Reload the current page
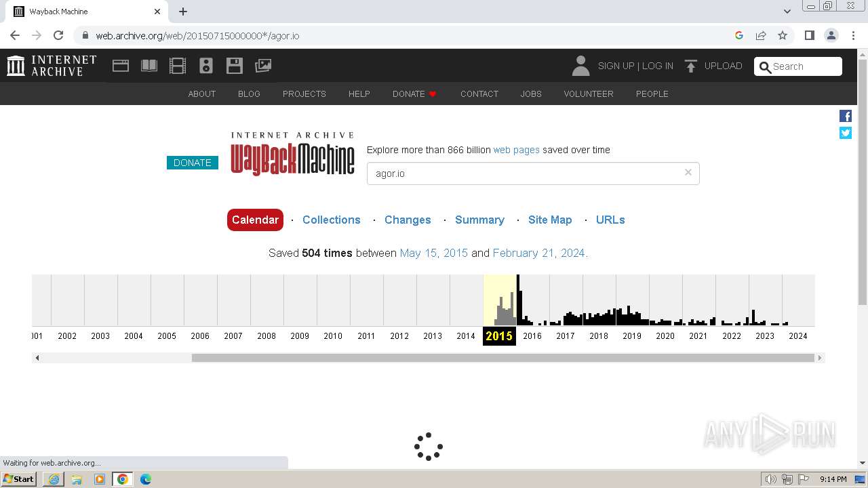Image resolution: width=868 pixels, height=488 pixels. click(58, 35)
